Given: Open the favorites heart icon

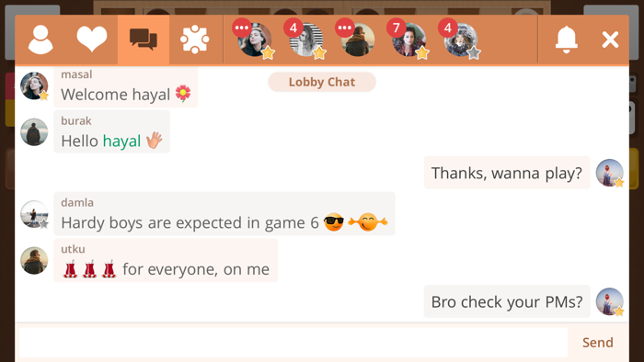Looking at the screenshot, I should (x=92, y=40).
